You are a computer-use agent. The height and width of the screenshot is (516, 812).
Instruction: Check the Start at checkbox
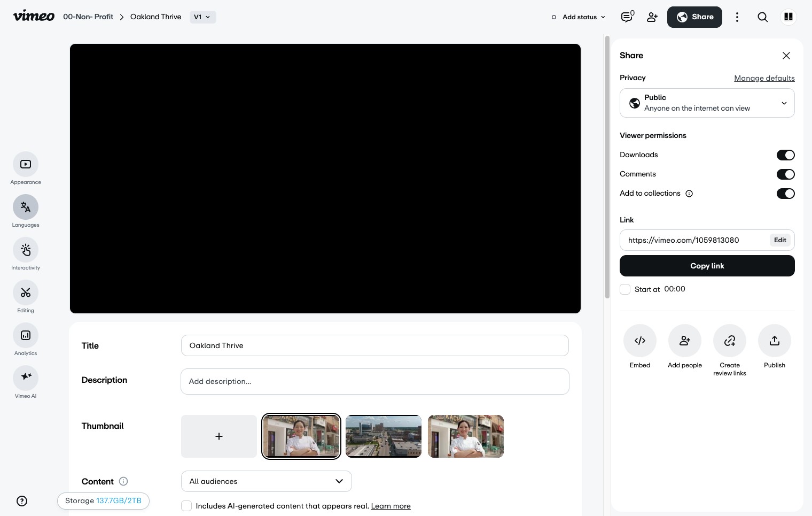[x=625, y=289]
